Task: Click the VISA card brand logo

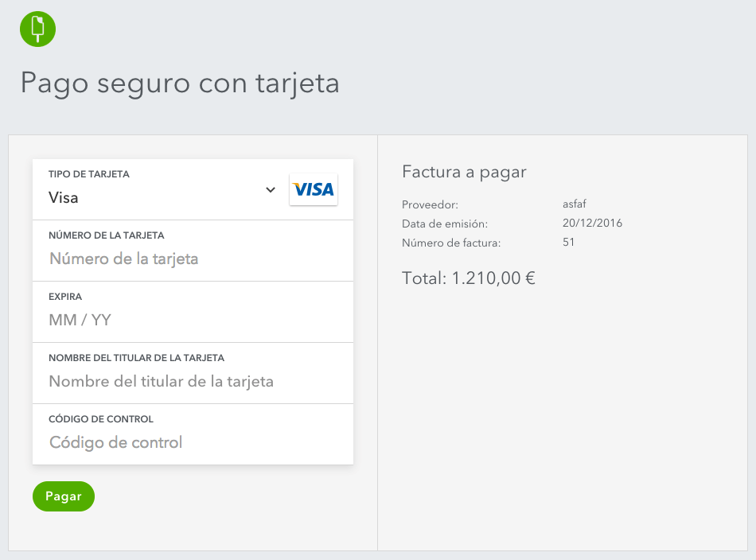Action: 314,189
